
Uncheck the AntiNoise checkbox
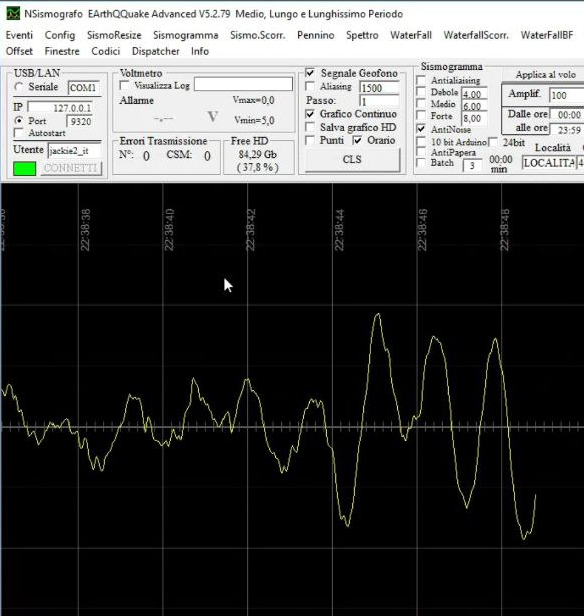click(x=421, y=128)
